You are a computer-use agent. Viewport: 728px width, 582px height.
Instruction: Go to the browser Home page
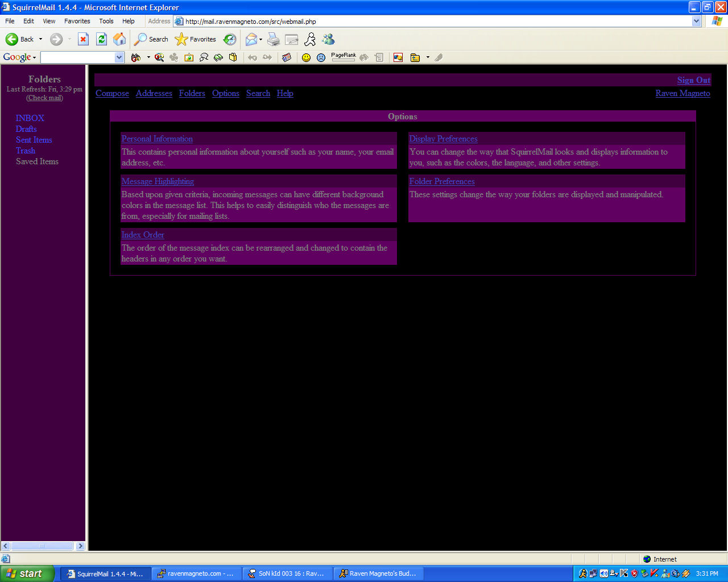click(119, 39)
